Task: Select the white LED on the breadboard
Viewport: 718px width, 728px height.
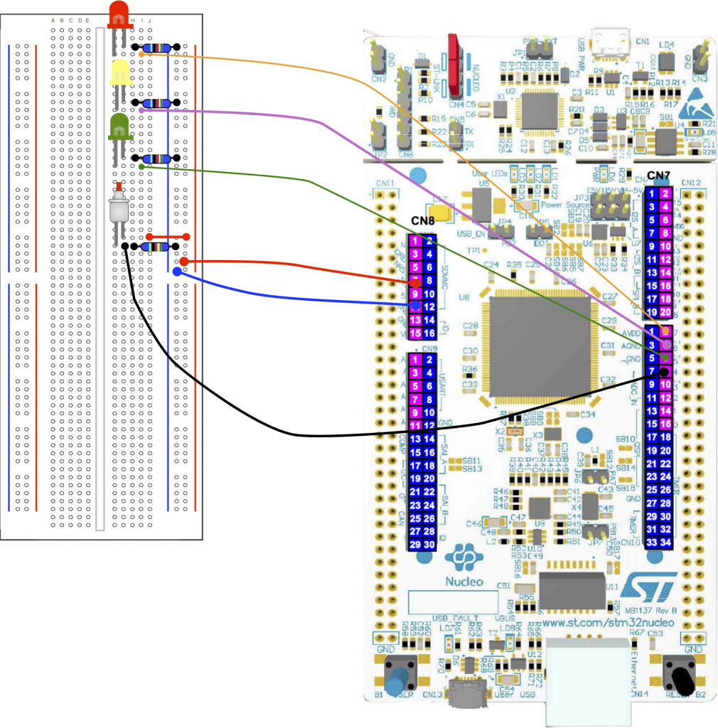Action: 119,210
